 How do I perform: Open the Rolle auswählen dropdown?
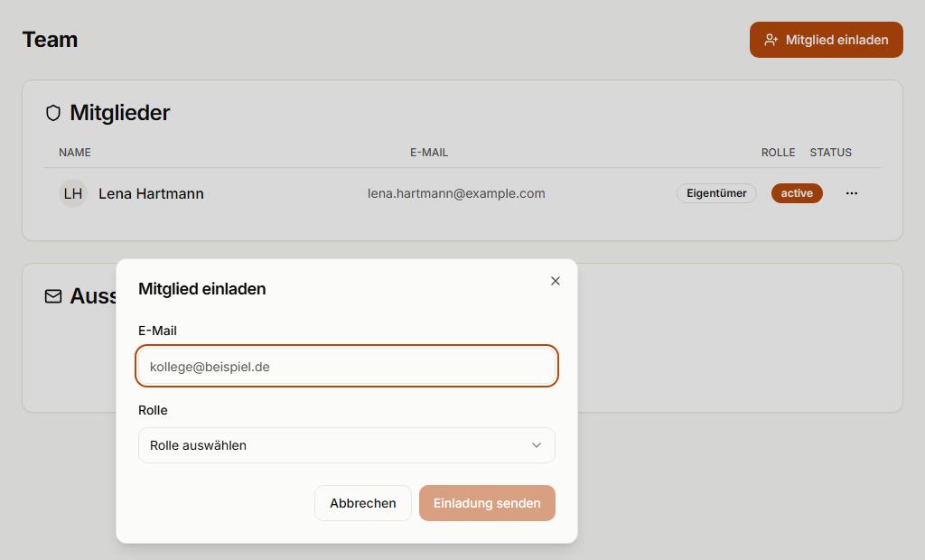(347, 445)
